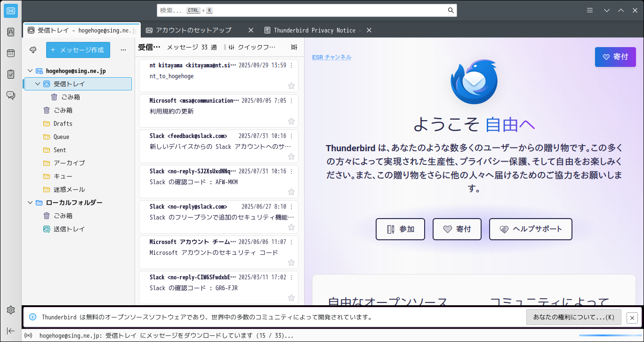Star the 利用規約の更新 message
This screenshot has width=644, height=342.
pos(291,121)
